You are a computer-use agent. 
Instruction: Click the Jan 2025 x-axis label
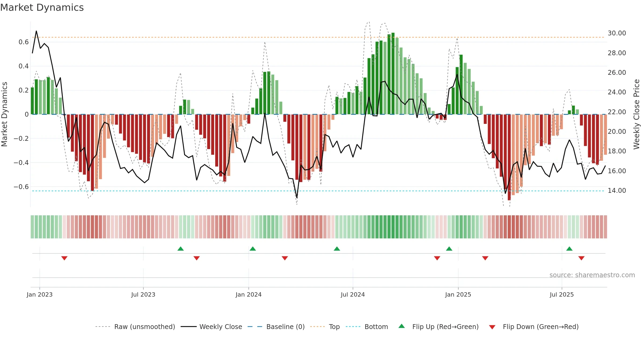(x=458, y=294)
